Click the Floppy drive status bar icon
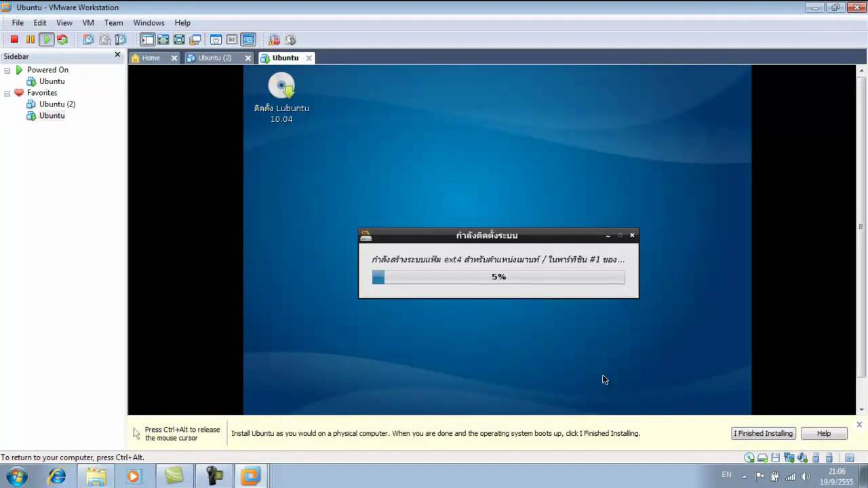This screenshot has width=868, height=488. point(776,458)
